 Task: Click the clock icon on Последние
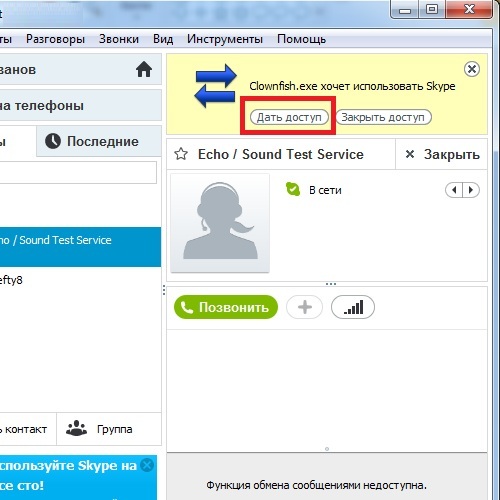(53, 141)
